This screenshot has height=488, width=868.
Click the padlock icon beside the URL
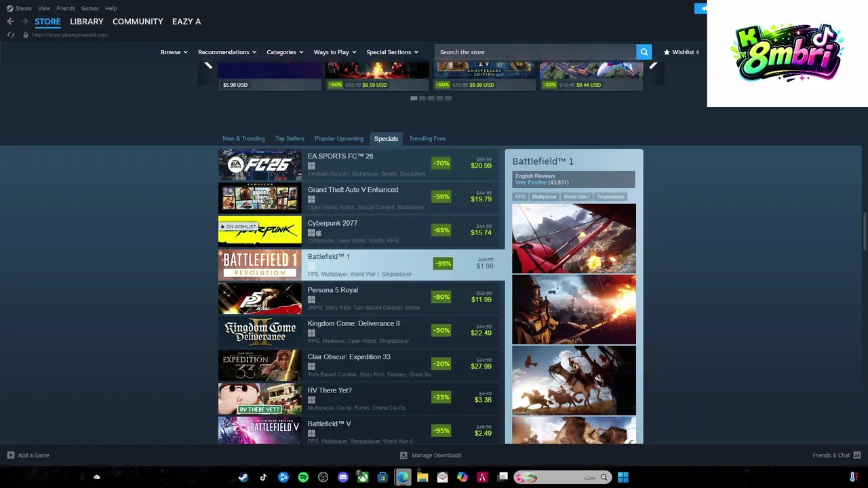click(26, 35)
